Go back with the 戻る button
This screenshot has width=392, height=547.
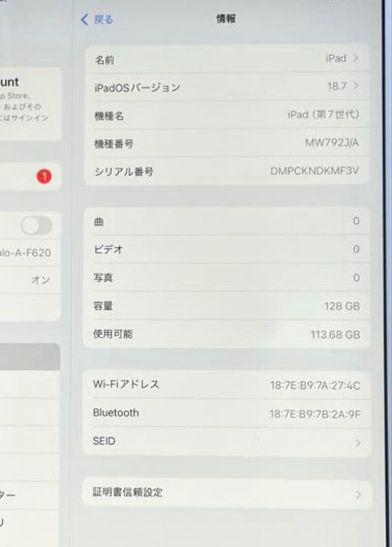[x=97, y=20]
